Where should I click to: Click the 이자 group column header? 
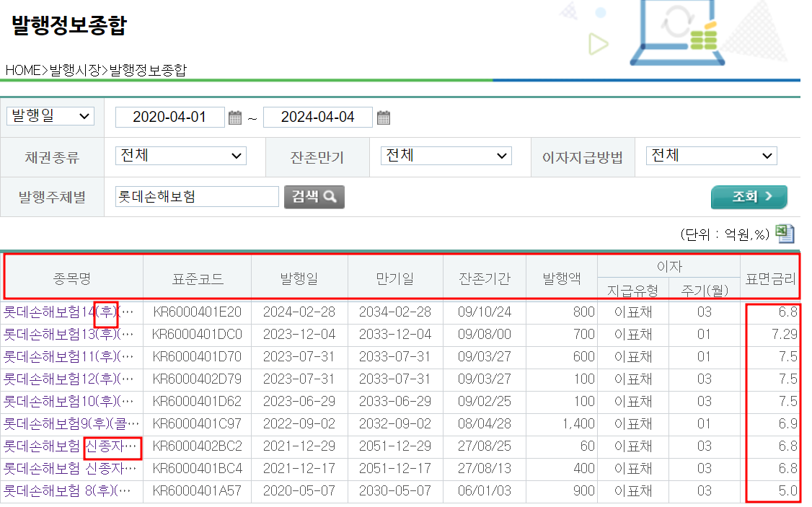(668, 267)
